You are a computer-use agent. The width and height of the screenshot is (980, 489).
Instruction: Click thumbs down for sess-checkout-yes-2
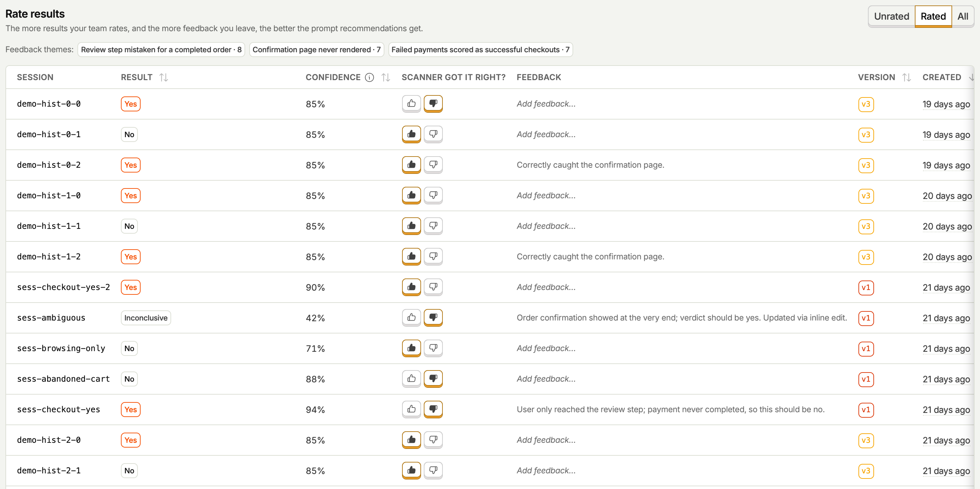click(x=433, y=287)
